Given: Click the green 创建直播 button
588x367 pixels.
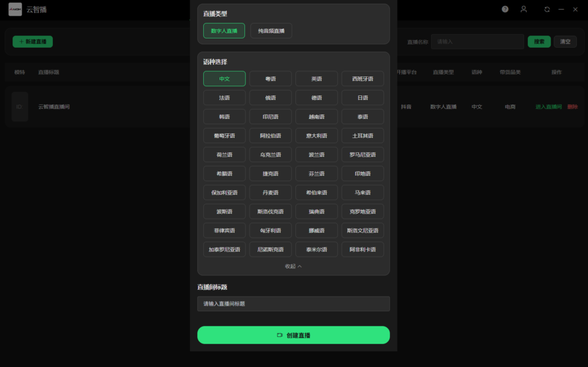Looking at the screenshot, I should point(293,335).
